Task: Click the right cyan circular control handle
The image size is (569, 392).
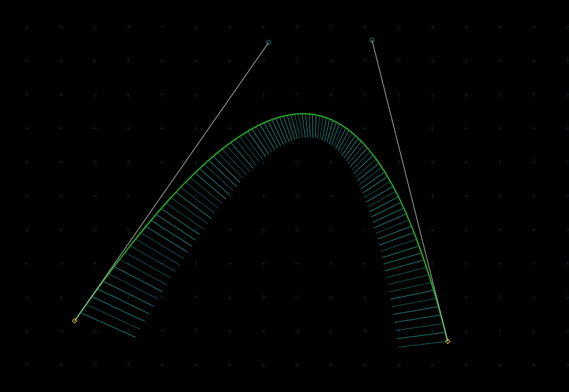Action: click(372, 41)
